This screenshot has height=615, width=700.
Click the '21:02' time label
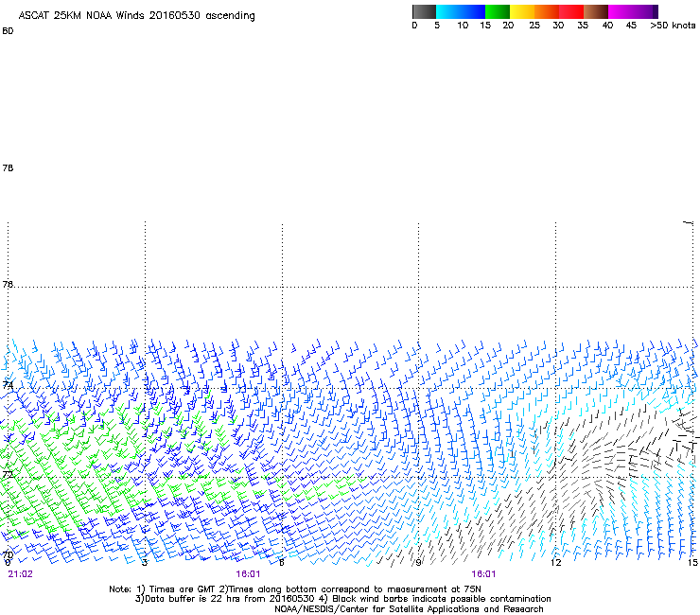pyautogui.click(x=20, y=574)
